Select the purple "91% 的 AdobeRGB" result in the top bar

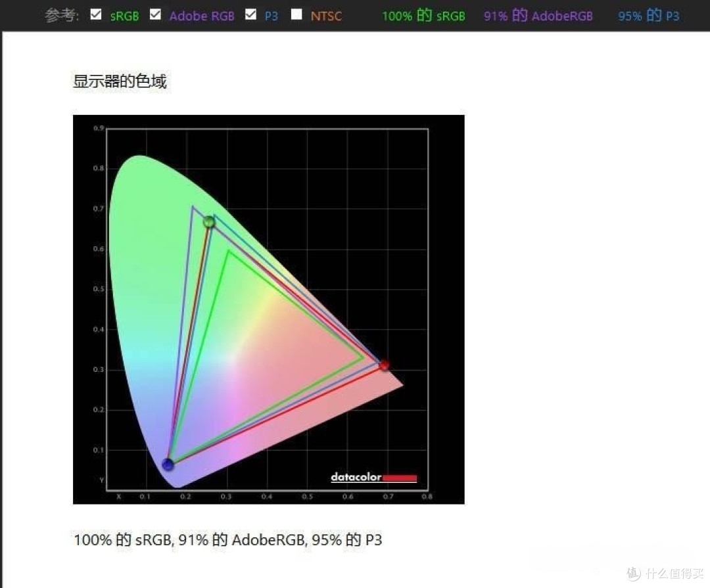click(x=538, y=16)
